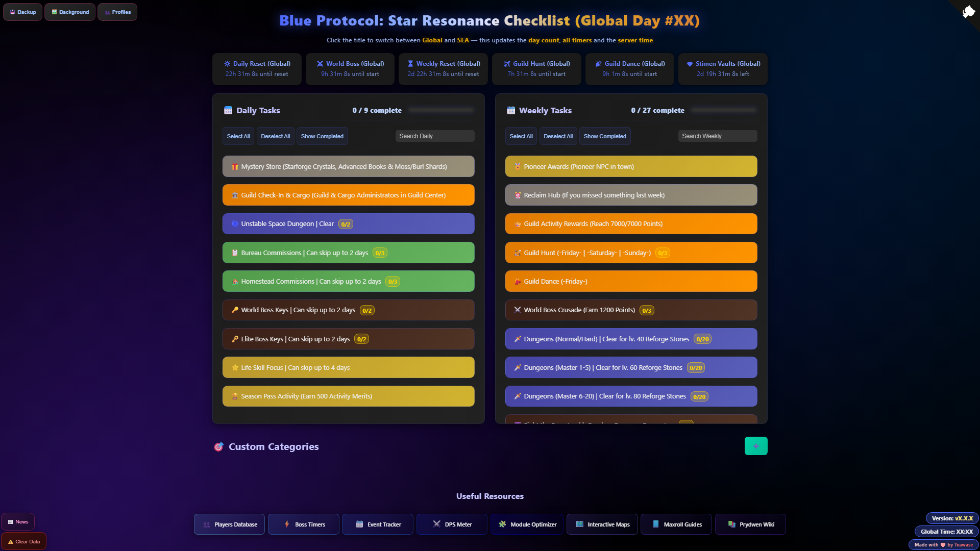Screen dimensions: 980x551
Task: Open the News panel
Action: click(18, 521)
